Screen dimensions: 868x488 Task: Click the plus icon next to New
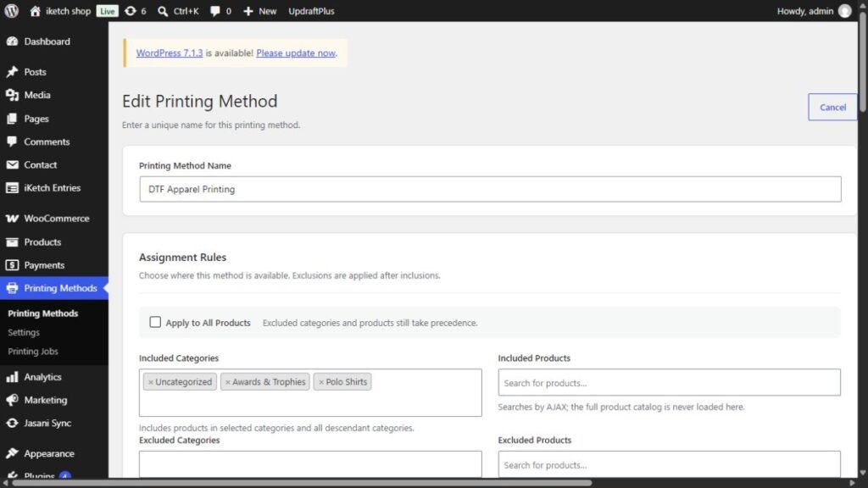pos(248,11)
